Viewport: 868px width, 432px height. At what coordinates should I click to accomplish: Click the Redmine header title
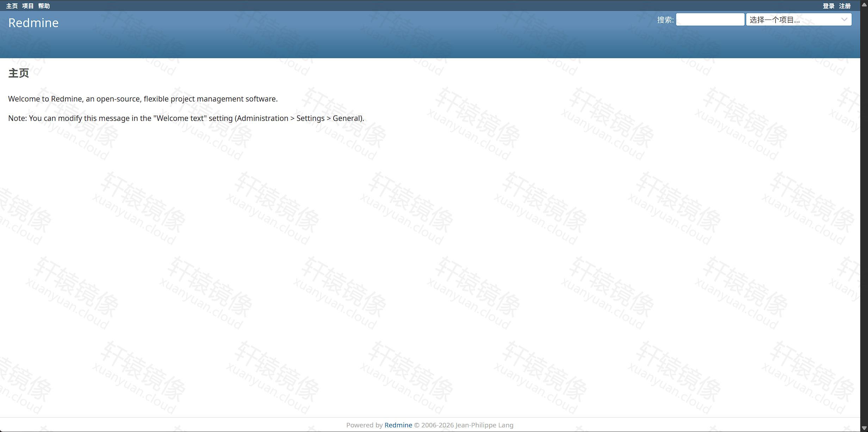[33, 23]
